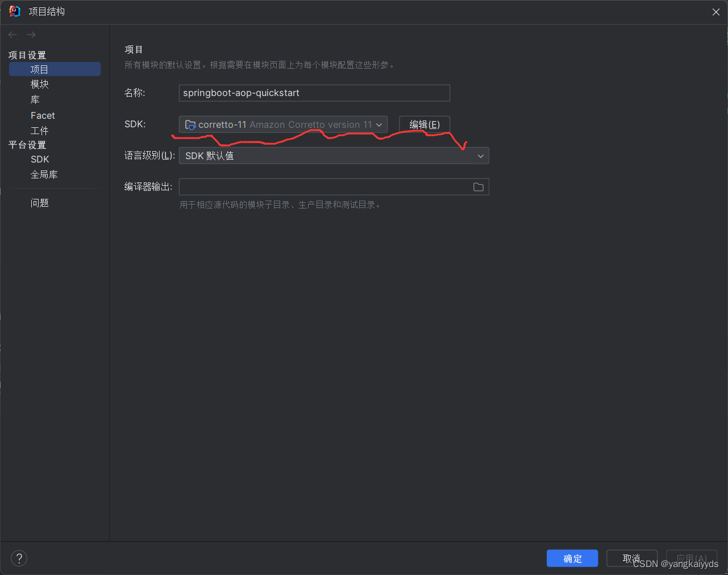Open the help question mark icon

[x=19, y=559]
